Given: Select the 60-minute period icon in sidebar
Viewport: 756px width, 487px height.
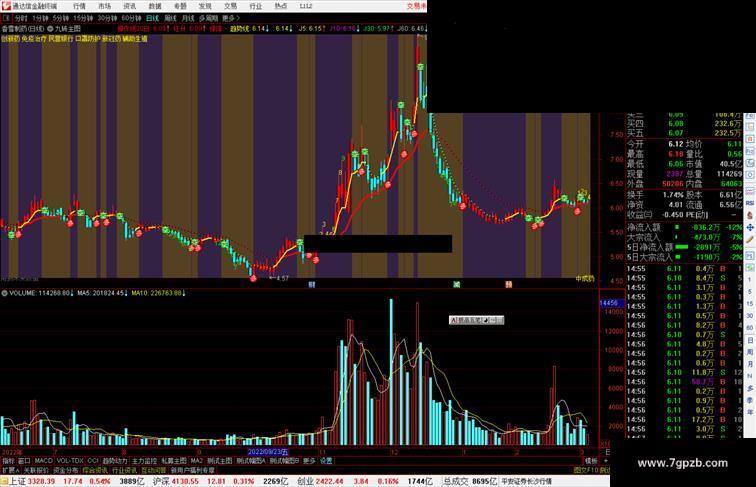Looking at the screenshot, I should click(x=750, y=328).
